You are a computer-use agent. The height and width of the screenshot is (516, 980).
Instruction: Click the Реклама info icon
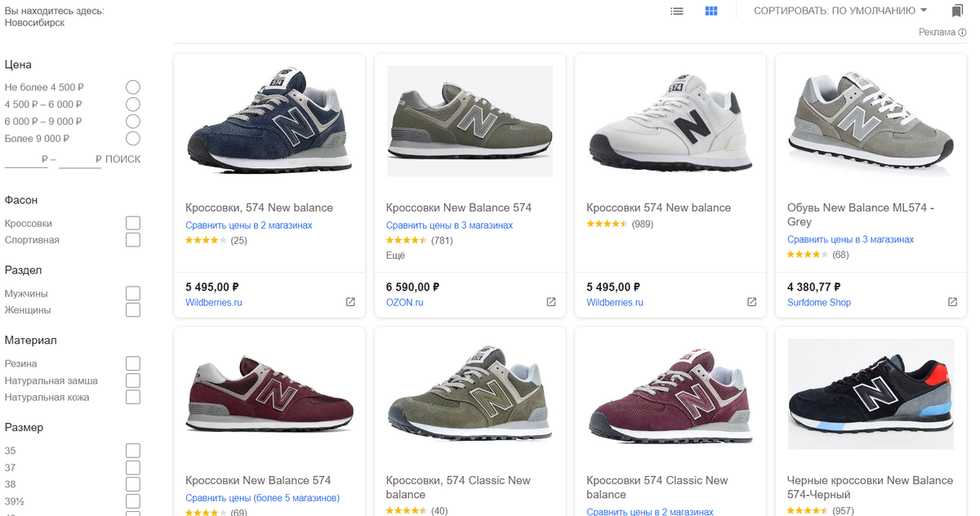coord(962,33)
